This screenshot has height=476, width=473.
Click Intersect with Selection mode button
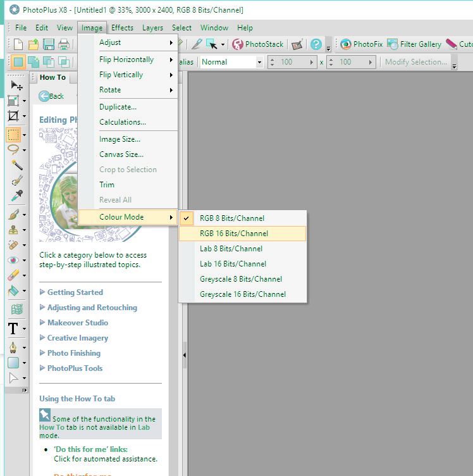tap(64, 62)
